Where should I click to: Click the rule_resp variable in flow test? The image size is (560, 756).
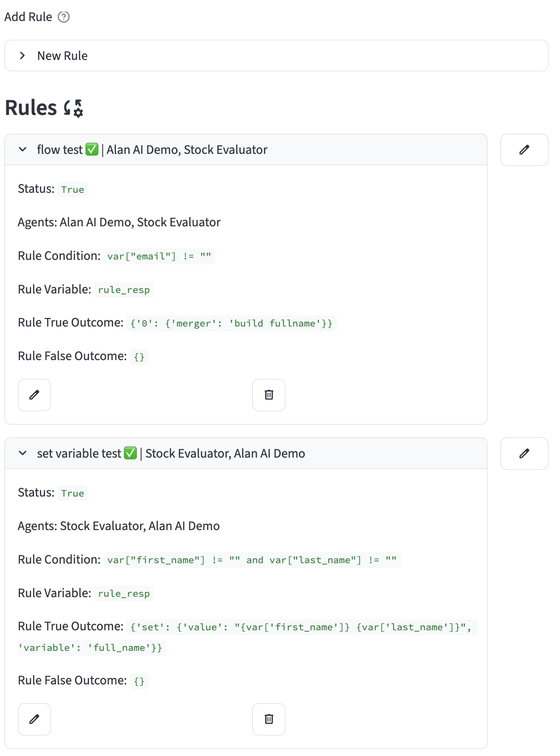pos(123,290)
